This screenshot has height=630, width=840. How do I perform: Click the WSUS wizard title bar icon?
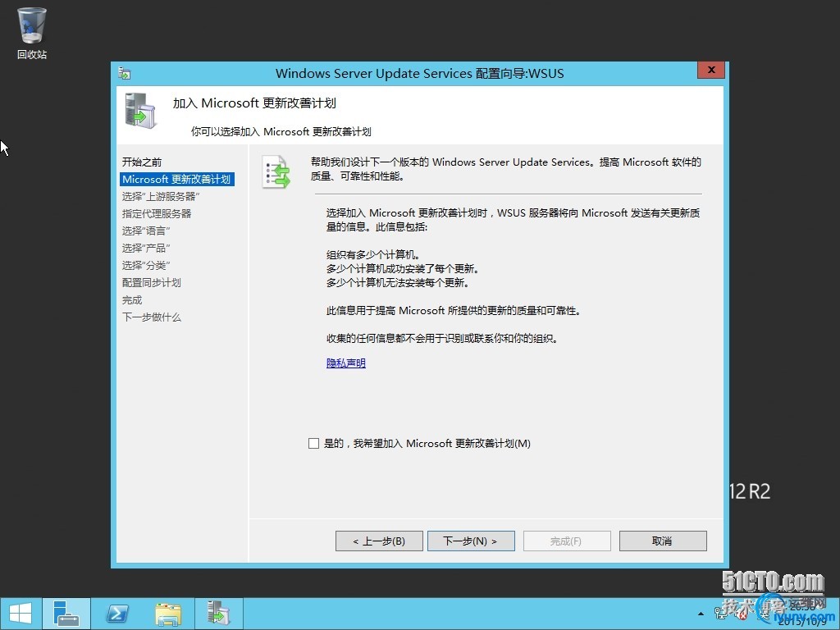[x=125, y=73]
